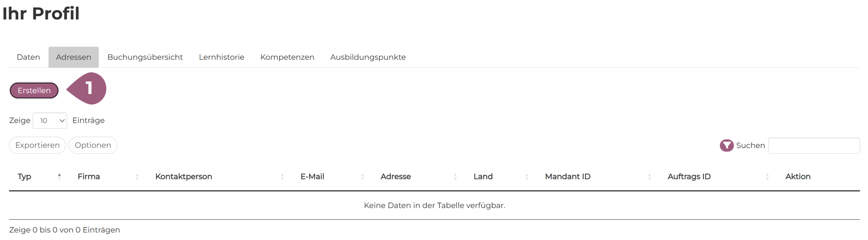The height and width of the screenshot is (240, 868).
Task: Sort by E-Mail column sort icon
Action: pos(363,177)
